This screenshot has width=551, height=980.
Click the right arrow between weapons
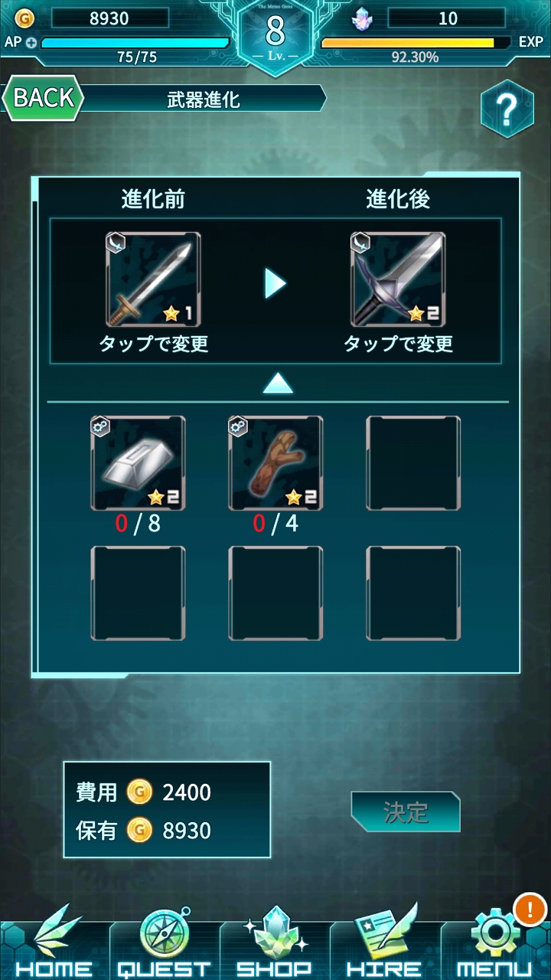[x=275, y=283]
